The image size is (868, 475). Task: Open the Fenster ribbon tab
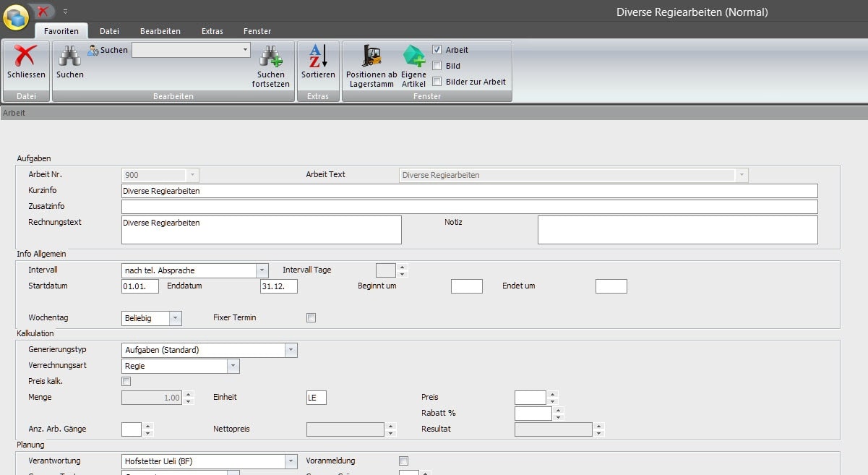(x=257, y=31)
